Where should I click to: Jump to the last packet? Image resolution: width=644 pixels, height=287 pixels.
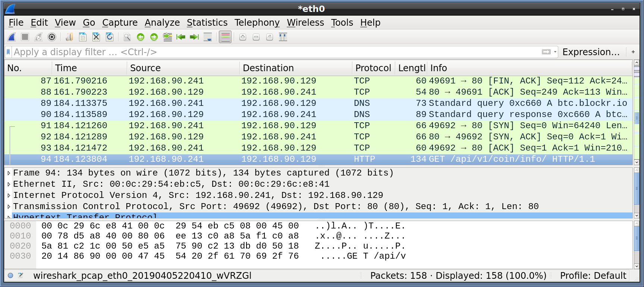point(194,37)
